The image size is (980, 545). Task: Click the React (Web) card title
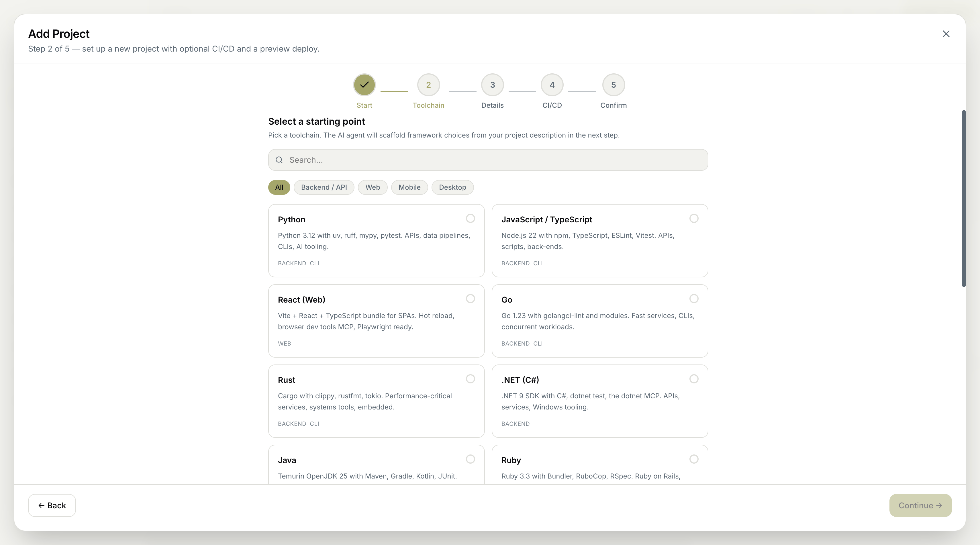[x=301, y=300]
